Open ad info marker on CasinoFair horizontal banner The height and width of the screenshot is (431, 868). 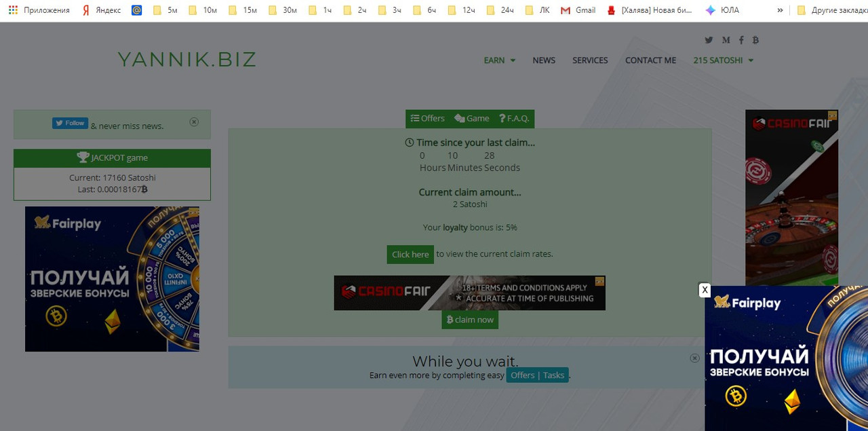coord(600,280)
